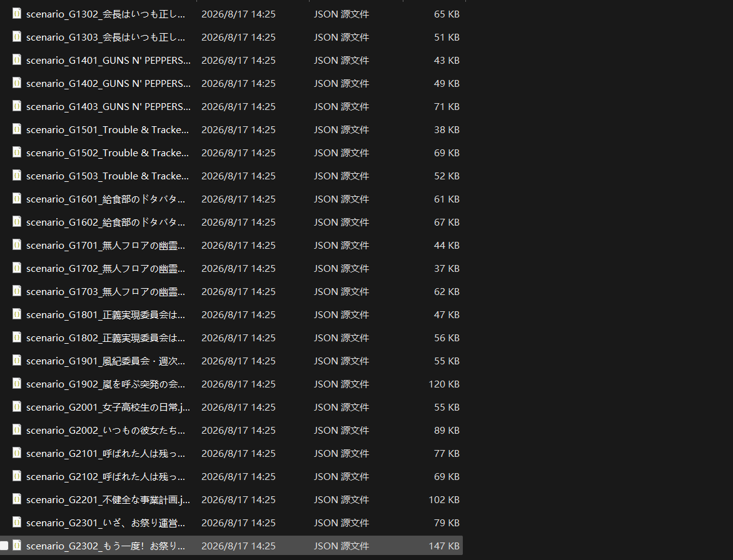The height and width of the screenshot is (560, 733).
Task: Click the JSON 源文件 type for scenario_G1902
Action: (341, 384)
